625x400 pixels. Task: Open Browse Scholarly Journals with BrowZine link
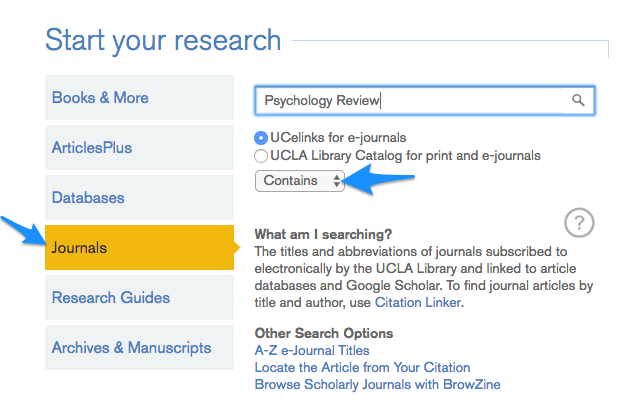(x=377, y=384)
